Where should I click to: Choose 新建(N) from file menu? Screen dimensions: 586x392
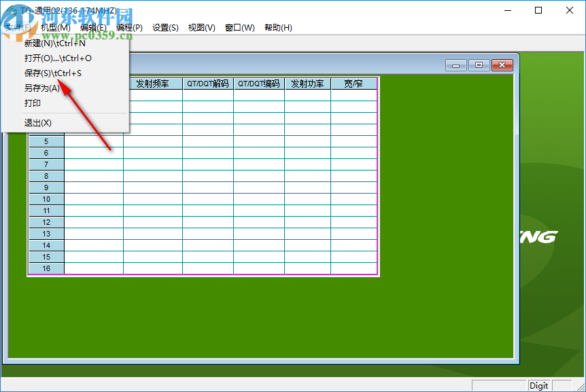tap(65, 43)
